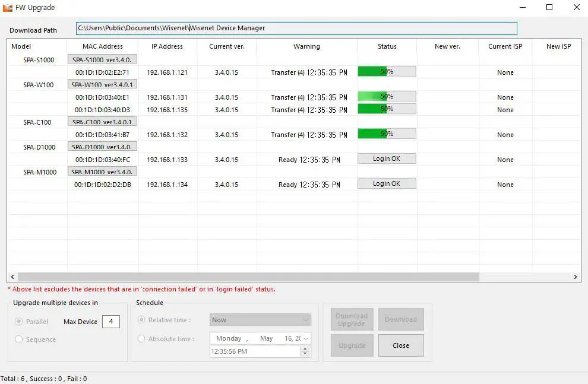Click progress bar for 192.168.1.131
Viewport: 588px width, 384px height.
point(387,96)
